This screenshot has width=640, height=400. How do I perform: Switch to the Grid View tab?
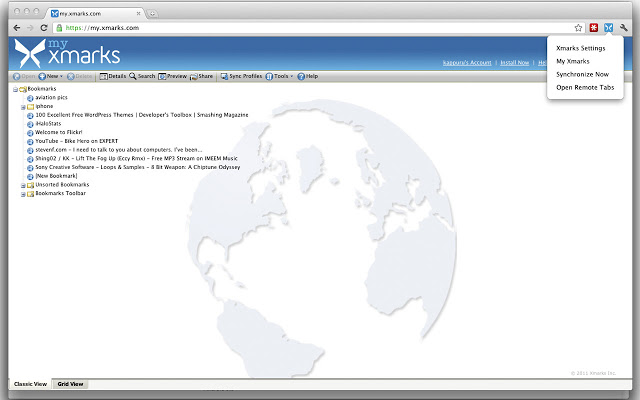70,384
